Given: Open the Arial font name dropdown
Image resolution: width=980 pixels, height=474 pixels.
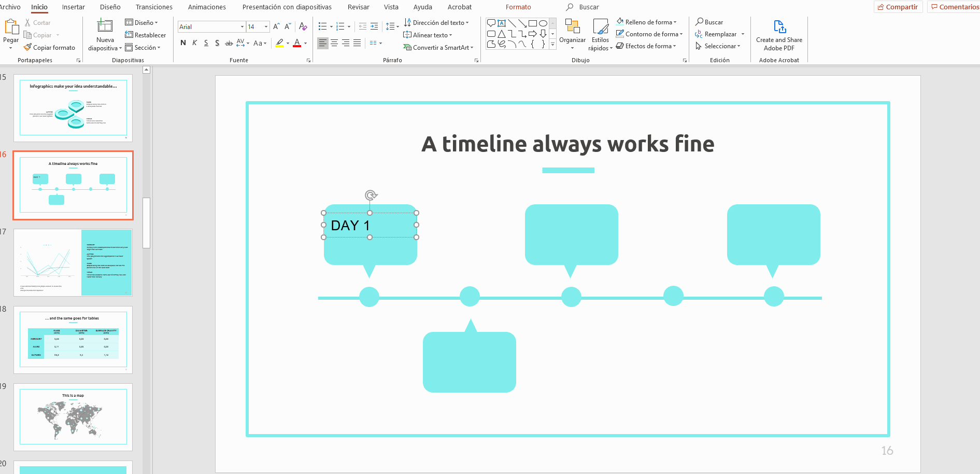Looking at the screenshot, I should point(242,26).
